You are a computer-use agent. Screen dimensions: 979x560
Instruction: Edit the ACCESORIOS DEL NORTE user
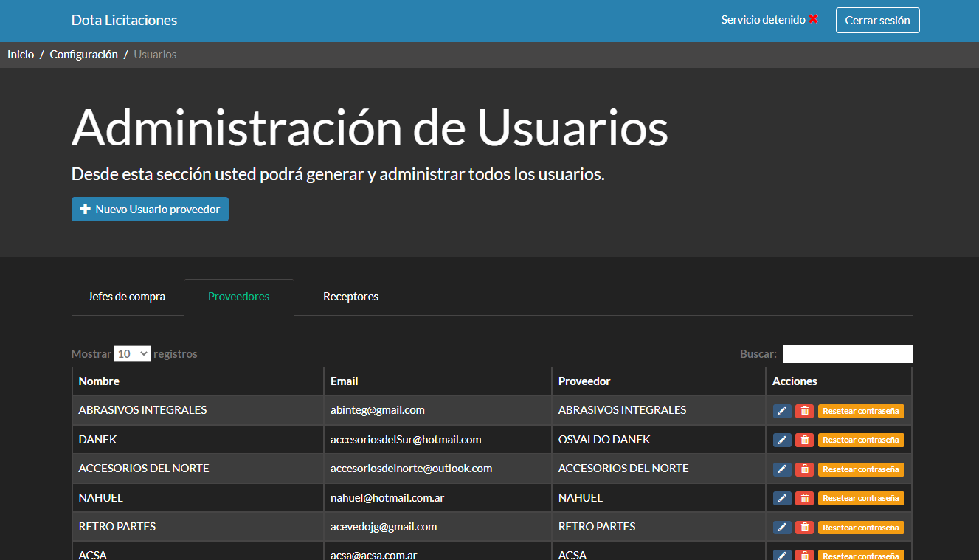click(x=782, y=469)
